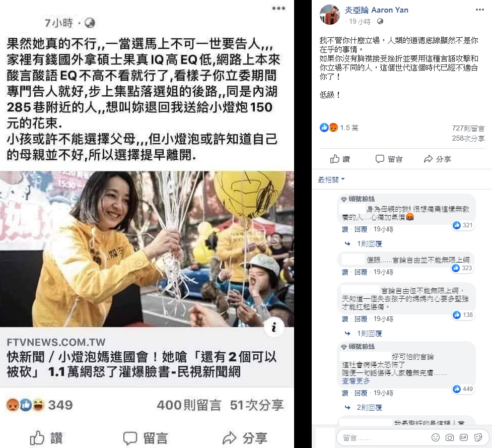Open the 最相關 comment sort dropdown
The height and width of the screenshot is (448, 492).
point(331,179)
